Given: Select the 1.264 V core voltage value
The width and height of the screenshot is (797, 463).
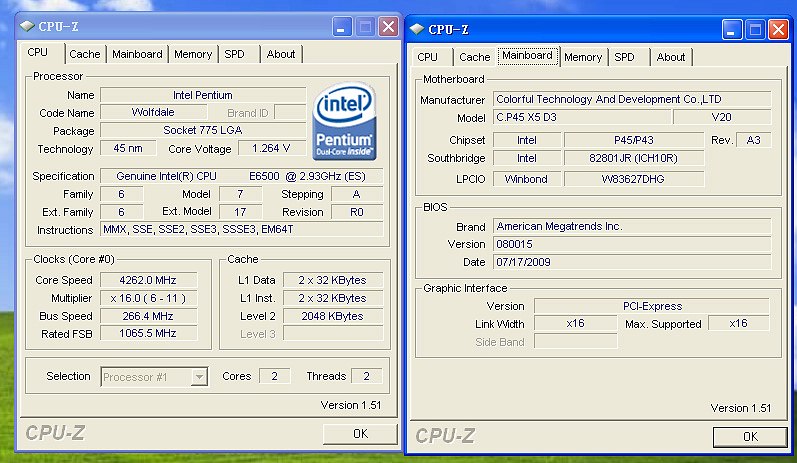Looking at the screenshot, I should [x=271, y=148].
